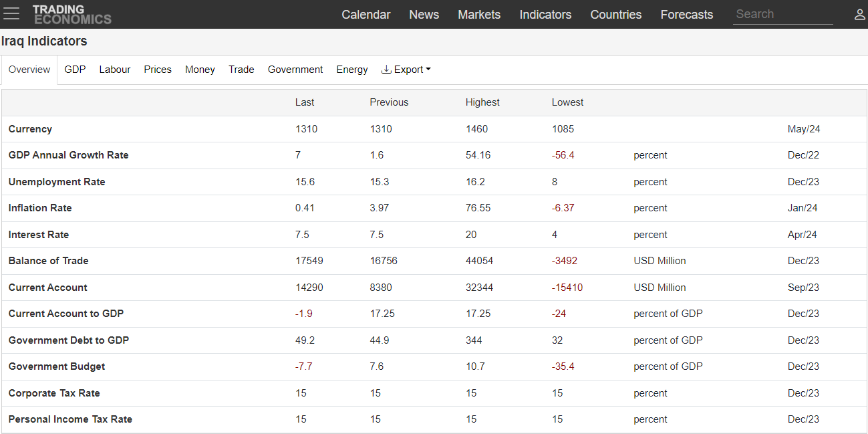The width and height of the screenshot is (868, 434).
Task: Open the Calendar menu item
Action: 366,14
